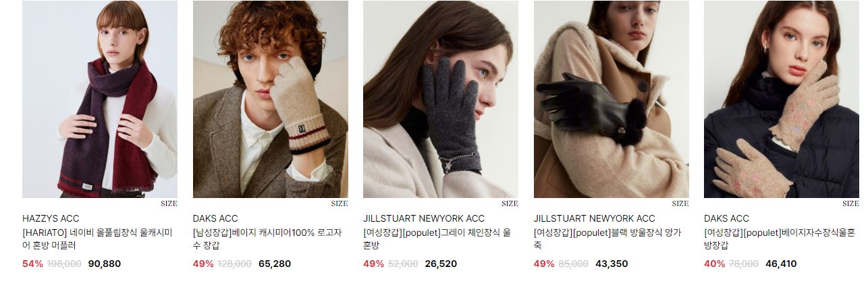Open the black leather pom-pom glove image

pyautogui.click(x=612, y=99)
